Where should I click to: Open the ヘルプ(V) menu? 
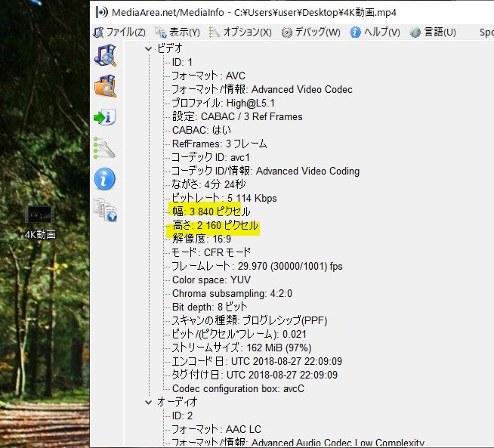click(375, 32)
